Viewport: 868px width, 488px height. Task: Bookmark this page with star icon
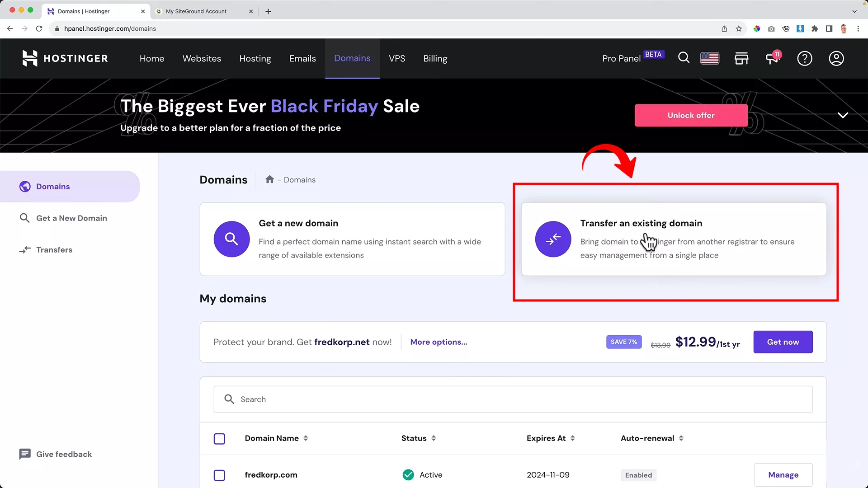739,28
